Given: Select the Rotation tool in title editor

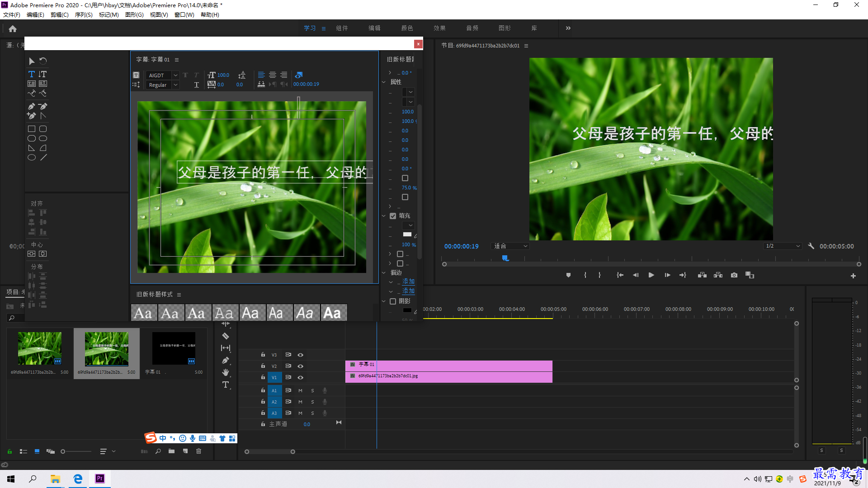Looking at the screenshot, I should coord(43,61).
